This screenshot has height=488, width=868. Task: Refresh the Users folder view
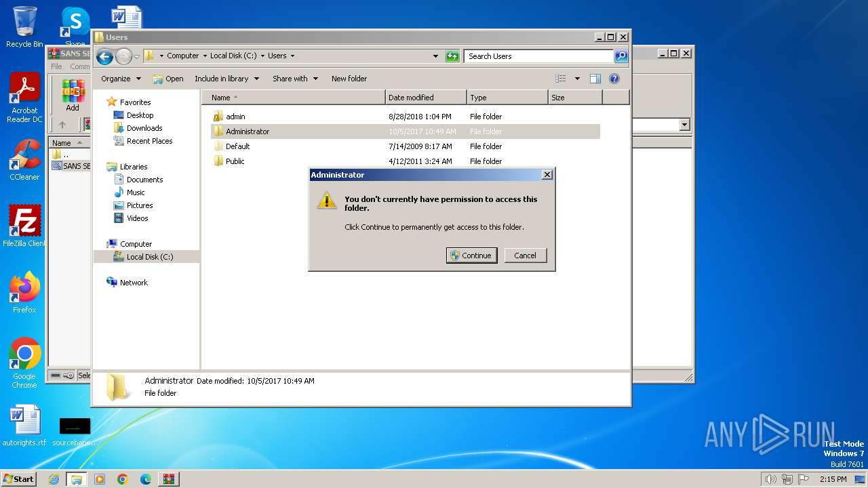click(452, 56)
